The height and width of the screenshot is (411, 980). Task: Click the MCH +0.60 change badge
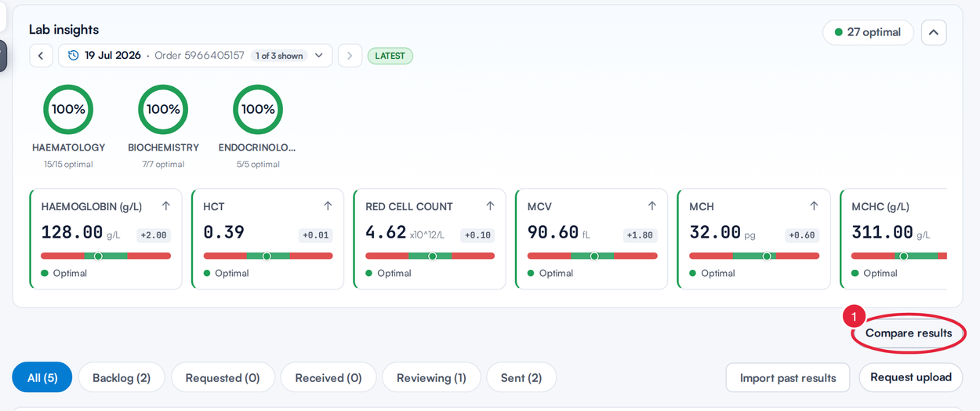point(801,235)
